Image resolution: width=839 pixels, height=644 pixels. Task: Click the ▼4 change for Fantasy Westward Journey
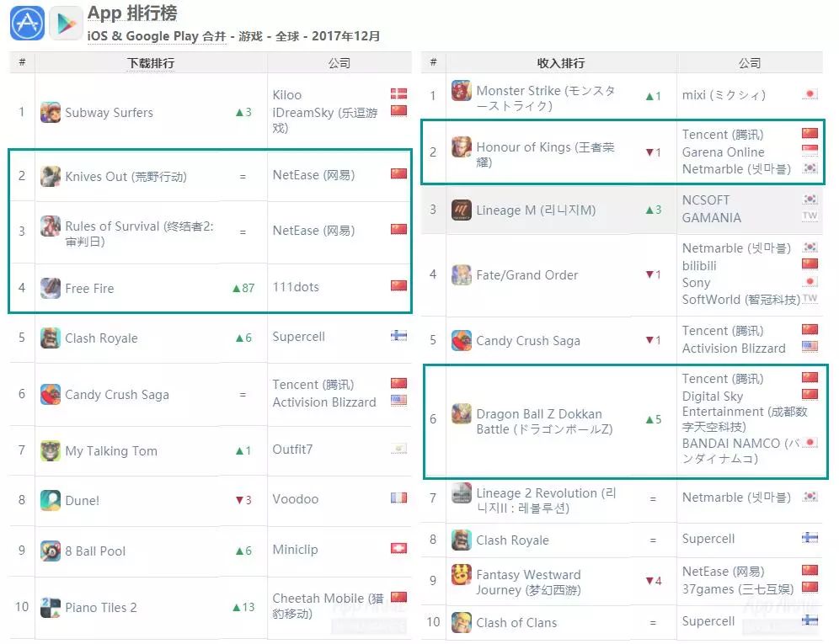(654, 581)
